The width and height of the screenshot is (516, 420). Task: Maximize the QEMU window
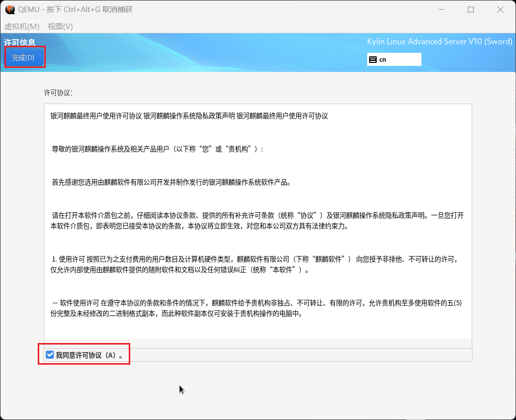tap(471, 10)
